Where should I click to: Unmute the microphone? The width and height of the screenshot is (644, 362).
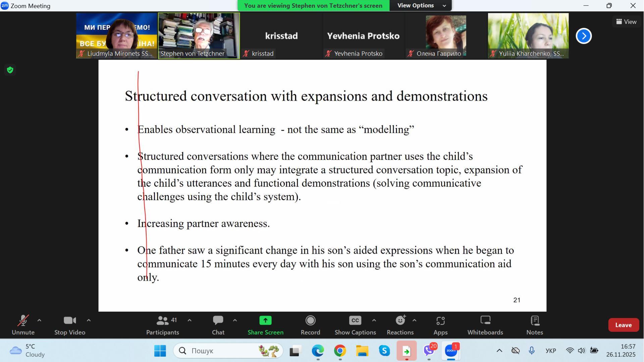(x=23, y=325)
